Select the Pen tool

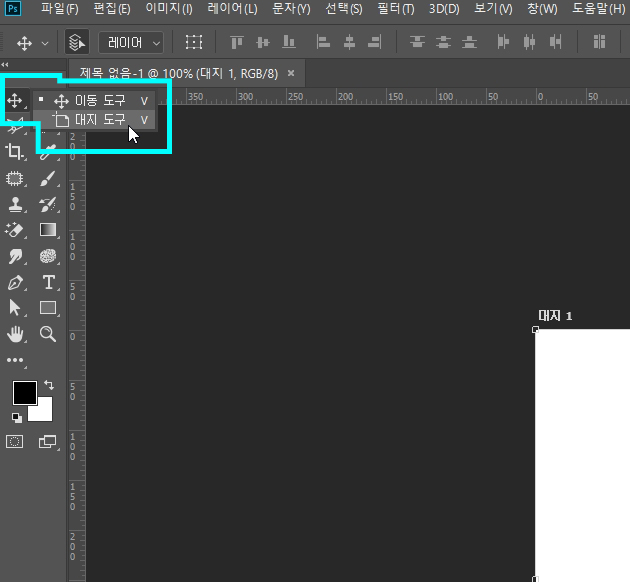[x=15, y=282]
